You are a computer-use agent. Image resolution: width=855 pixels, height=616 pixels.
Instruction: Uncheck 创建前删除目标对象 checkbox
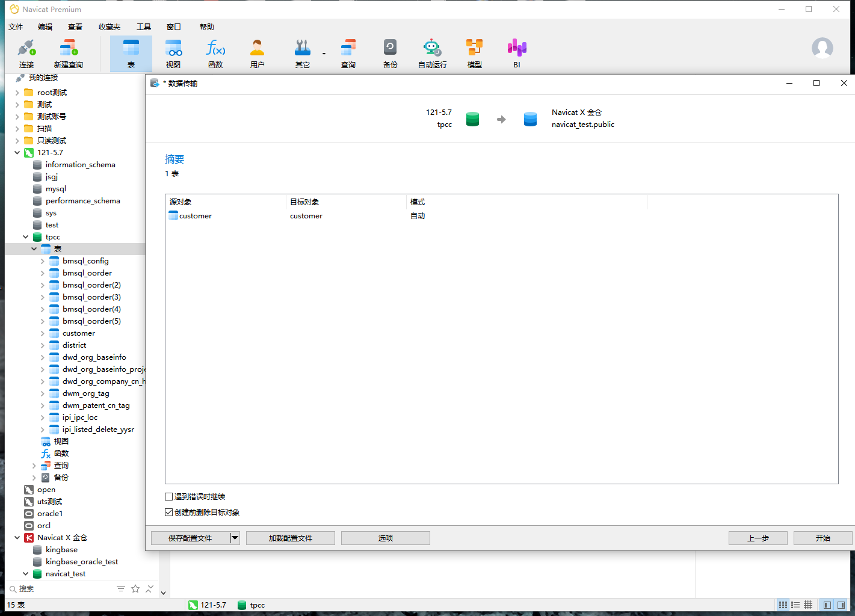click(x=169, y=513)
